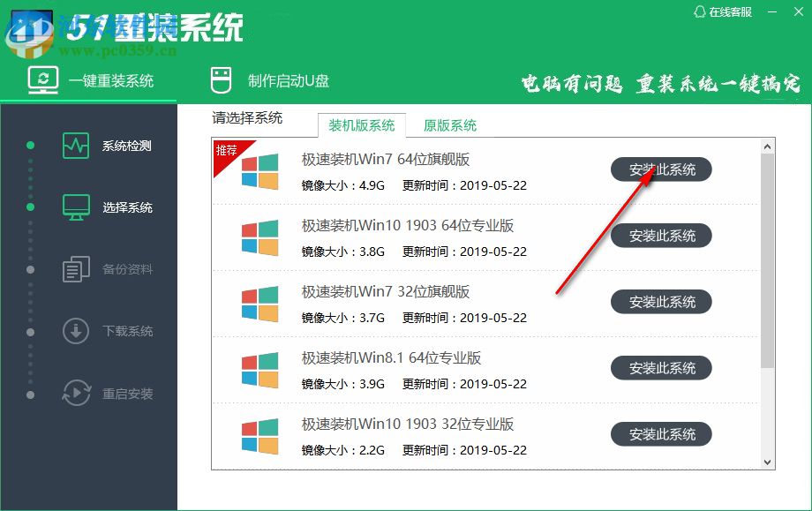Click the 在线客服 support link

731,12
